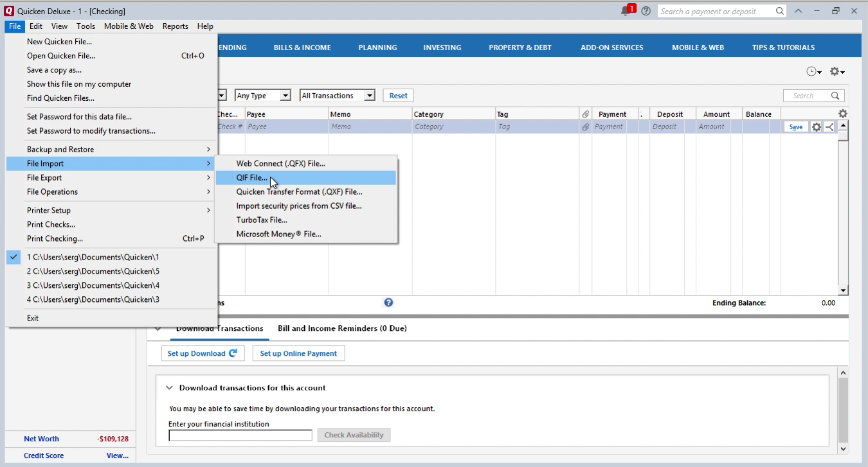This screenshot has width=868, height=467.
Task: Click the register columns gear icon
Action: (843, 114)
